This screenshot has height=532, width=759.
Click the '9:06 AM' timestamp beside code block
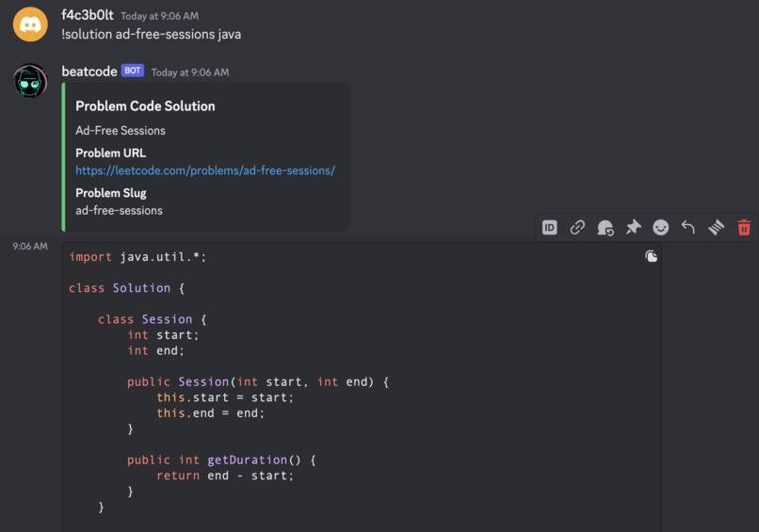pos(30,246)
